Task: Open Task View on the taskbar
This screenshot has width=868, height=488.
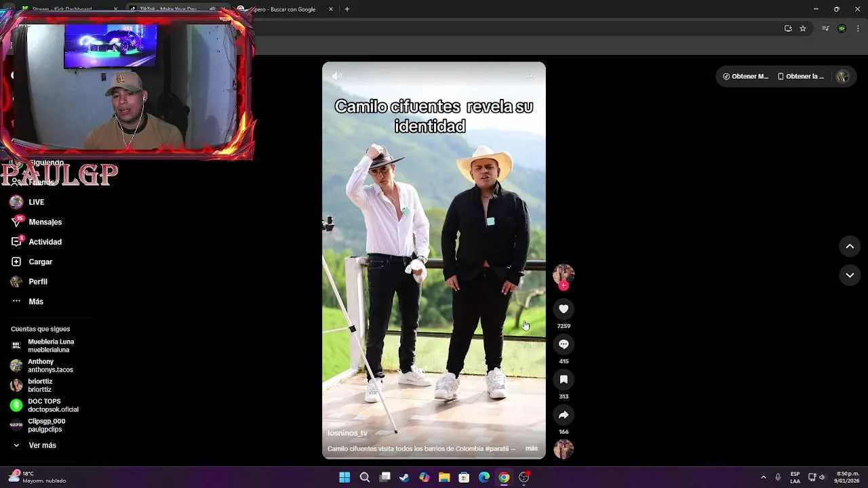Action: click(384, 477)
